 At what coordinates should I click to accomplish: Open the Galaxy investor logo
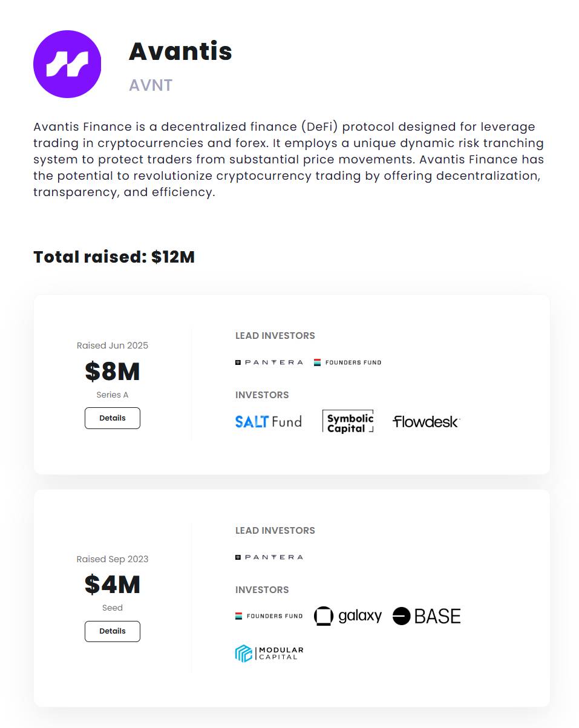[x=348, y=616]
